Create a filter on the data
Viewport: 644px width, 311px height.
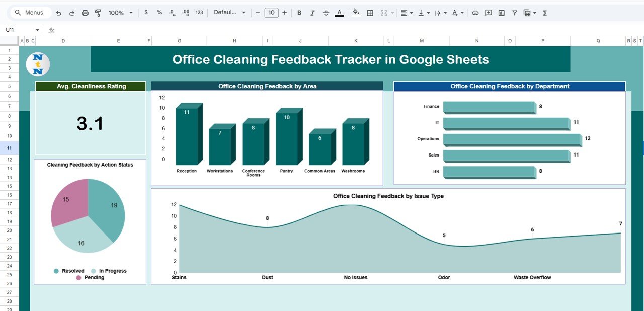point(514,12)
